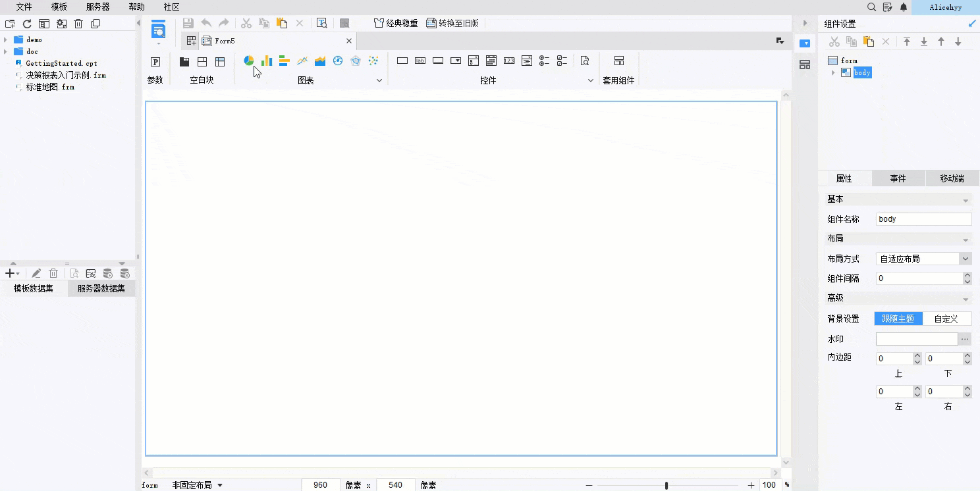Open the 水印 settings ellipsis button
Screen dimensions: 980x491
click(965, 339)
